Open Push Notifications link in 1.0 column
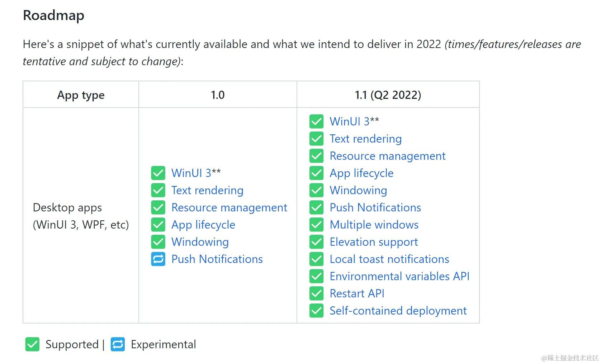The height and width of the screenshot is (364, 601). pos(217,259)
